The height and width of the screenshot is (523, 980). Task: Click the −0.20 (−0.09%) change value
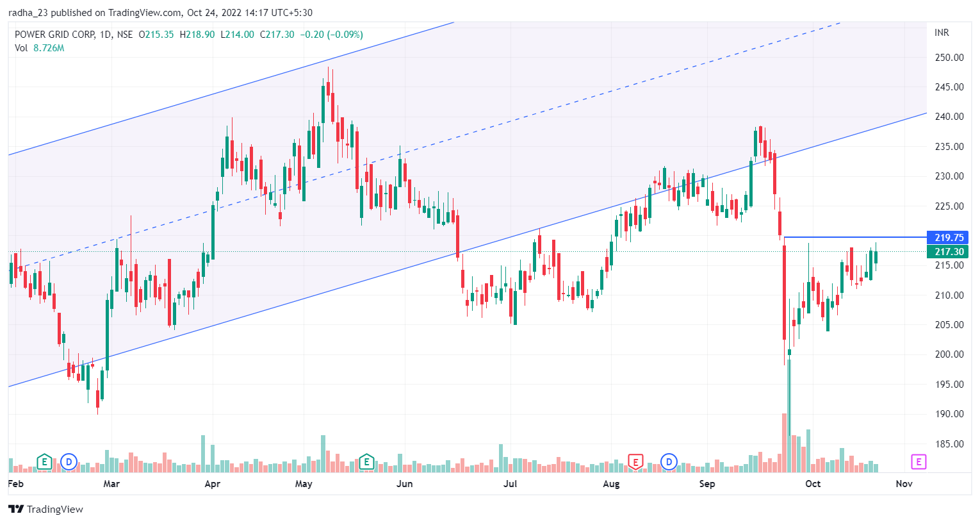[x=332, y=35]
